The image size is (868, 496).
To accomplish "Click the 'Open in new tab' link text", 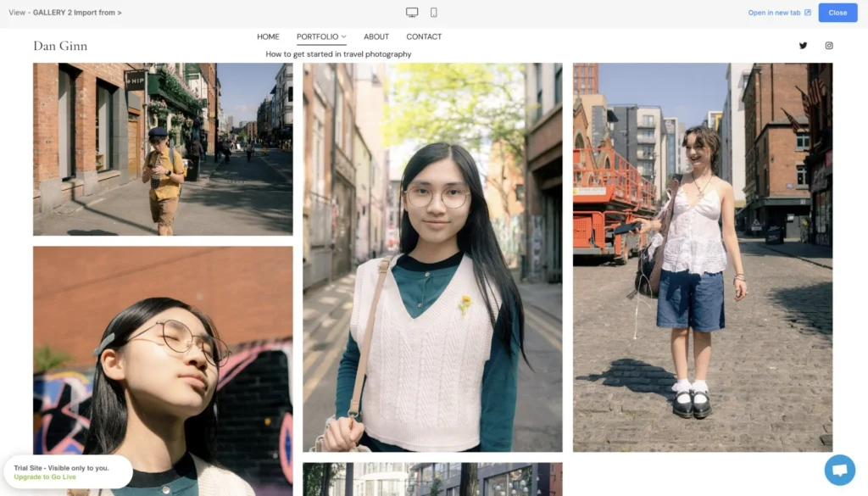I will click(774, 13).
